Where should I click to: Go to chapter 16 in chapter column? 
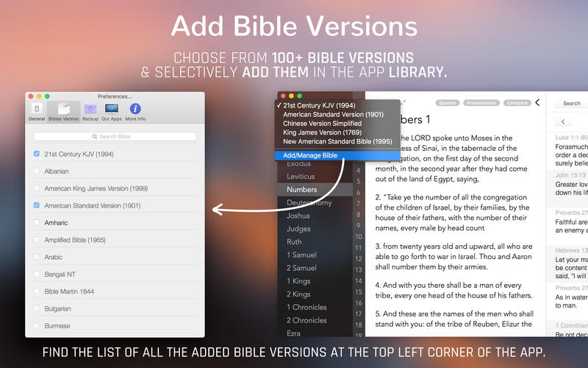(359, 302)
